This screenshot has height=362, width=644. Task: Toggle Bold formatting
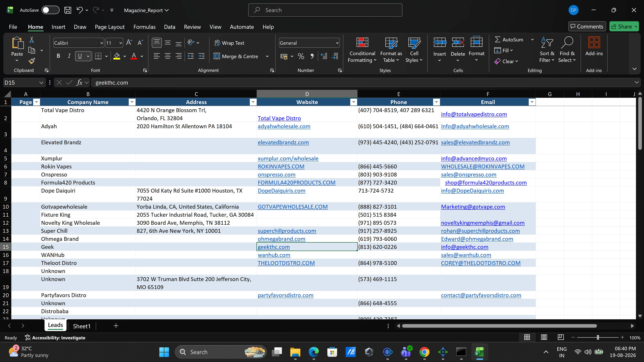(x=58, y=56)
